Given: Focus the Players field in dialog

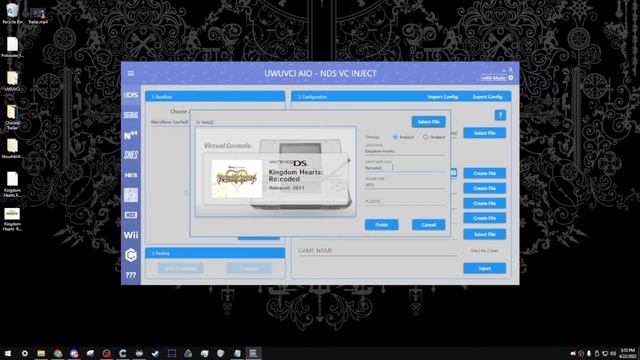Looking at the screenshot, I should pyautogui.click(x=405, y=202).
